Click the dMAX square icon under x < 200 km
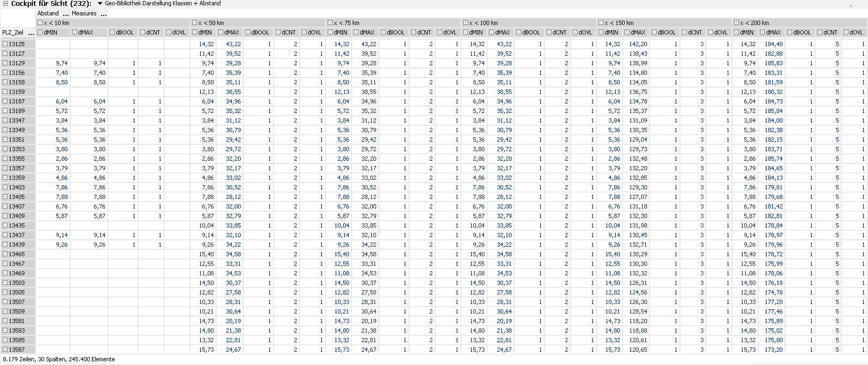 pos(763,32)
